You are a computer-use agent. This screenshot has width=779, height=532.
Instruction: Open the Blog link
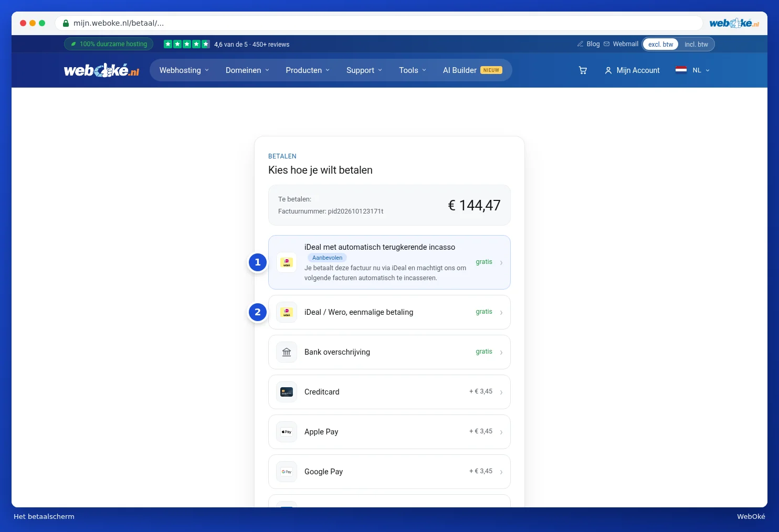(x=593, y=44)
